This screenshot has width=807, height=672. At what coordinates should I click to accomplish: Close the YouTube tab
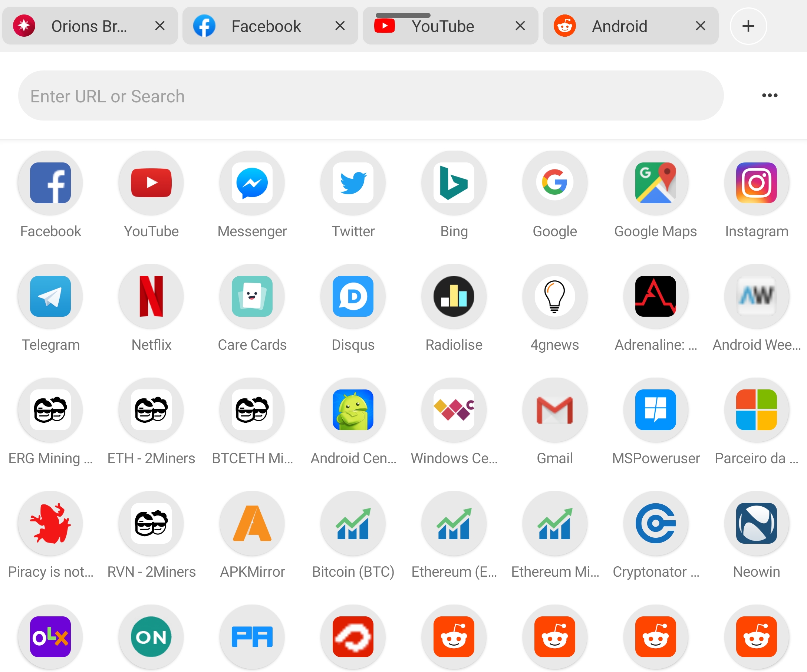point(520,26)
